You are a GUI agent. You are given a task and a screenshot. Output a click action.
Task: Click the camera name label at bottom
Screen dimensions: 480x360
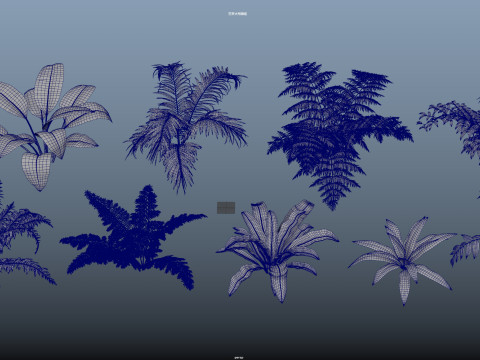[x=239, y=358]
